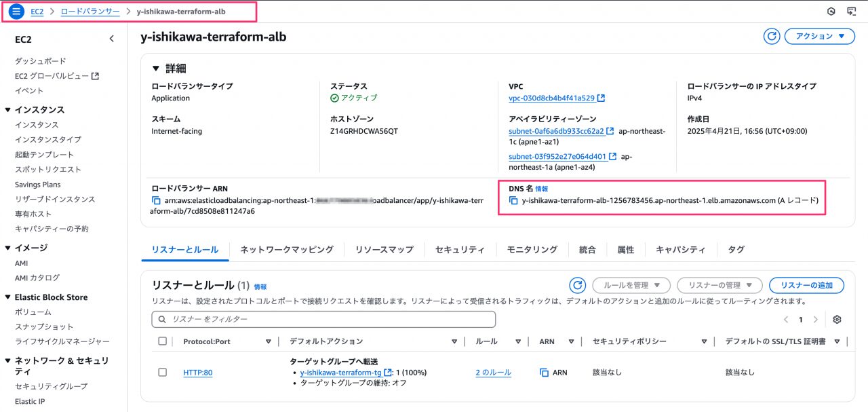Open the CloudShell terminal icon
The width and height of the screenshot is (868, 412).
click(x=851, y=12)
